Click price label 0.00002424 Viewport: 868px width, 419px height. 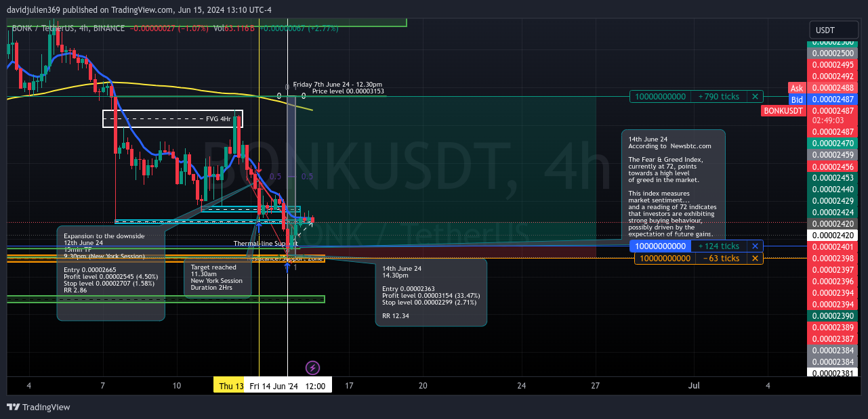(833, 213)
